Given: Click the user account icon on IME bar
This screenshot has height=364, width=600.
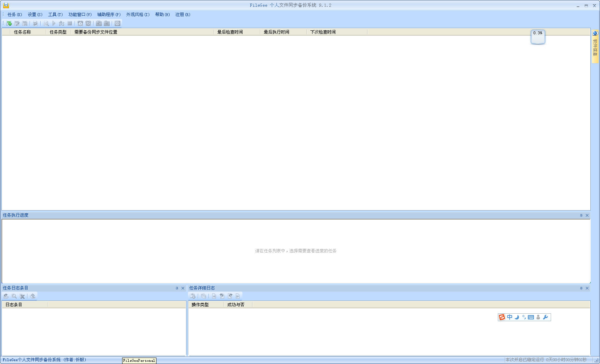Looking at the screenshot, I should [x=538, y=317].
